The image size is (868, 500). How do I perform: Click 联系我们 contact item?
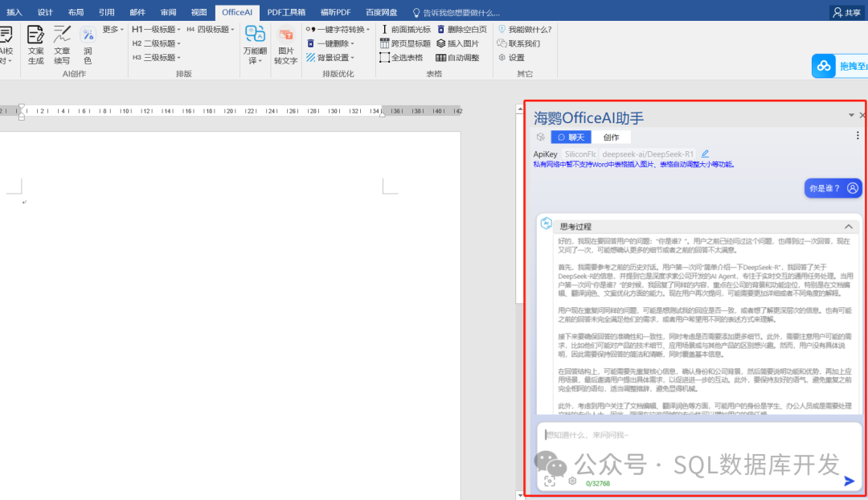(518, 43)
